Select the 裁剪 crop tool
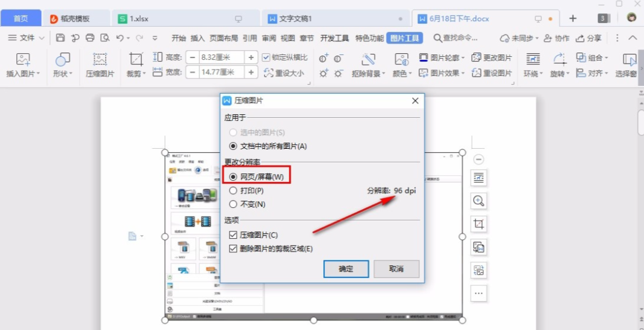 [x=136, y=60]
